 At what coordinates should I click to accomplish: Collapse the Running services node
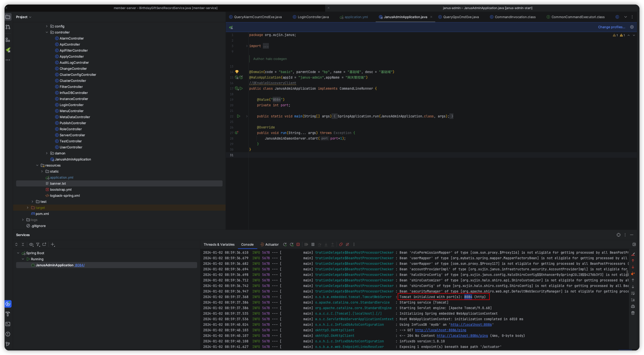coord(23,259)
